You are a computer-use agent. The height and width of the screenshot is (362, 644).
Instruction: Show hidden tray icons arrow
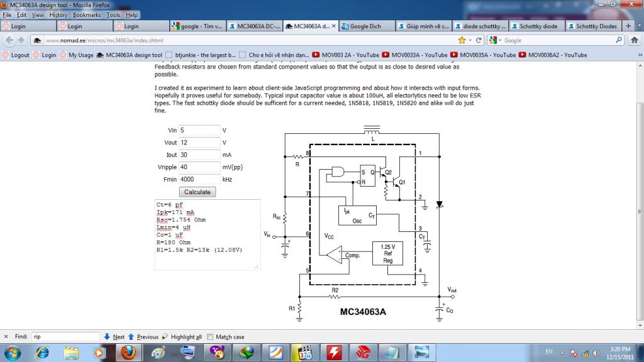(x=562, y=353)
